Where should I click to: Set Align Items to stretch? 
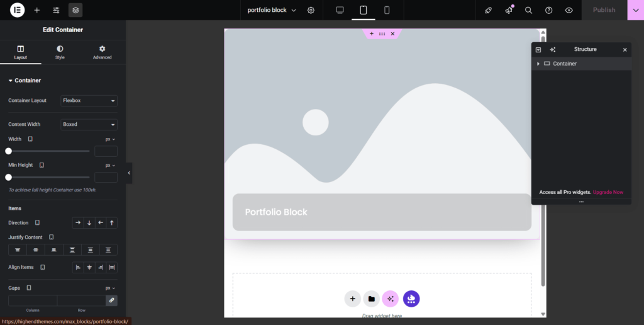click(x=112, y=268)
